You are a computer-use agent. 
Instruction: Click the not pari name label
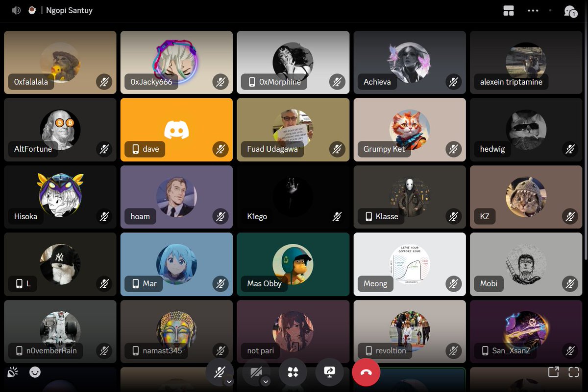pyautogui.click(x=261, y=350)
